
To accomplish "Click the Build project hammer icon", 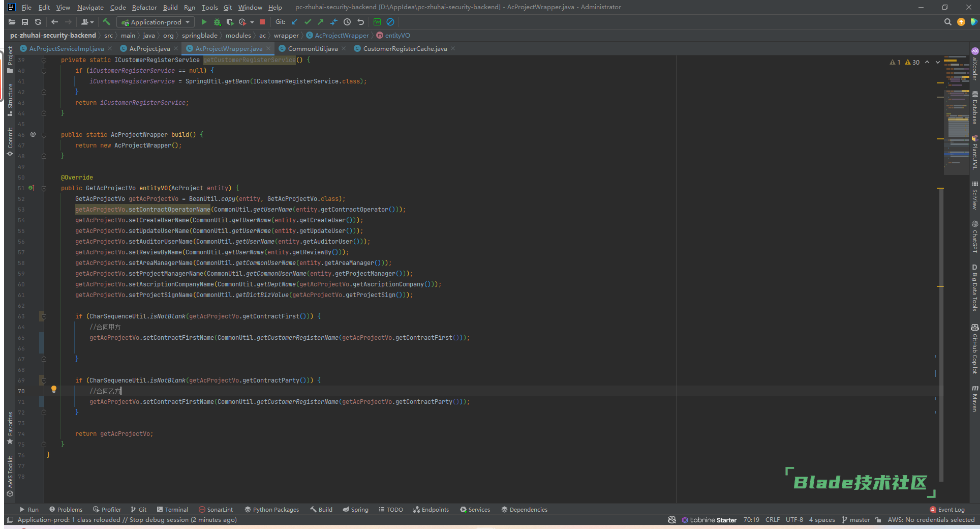I will click(106, 22).
